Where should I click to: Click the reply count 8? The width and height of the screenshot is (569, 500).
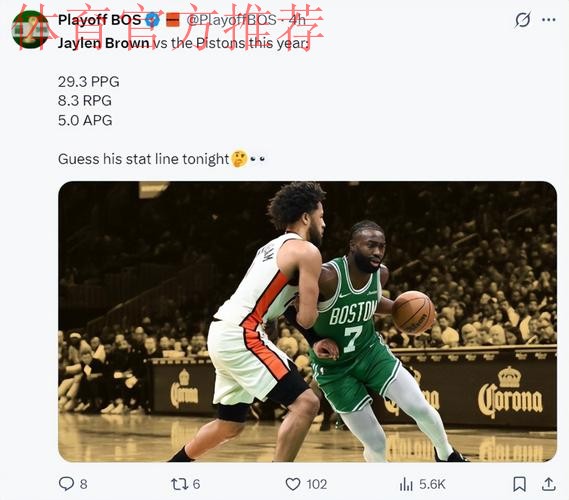tap(83, 484)
